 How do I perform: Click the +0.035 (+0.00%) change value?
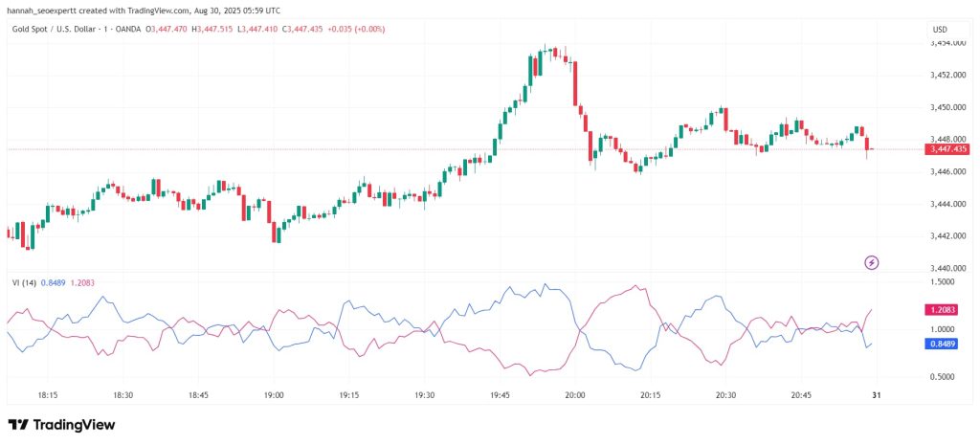click(x=356, y=29)
